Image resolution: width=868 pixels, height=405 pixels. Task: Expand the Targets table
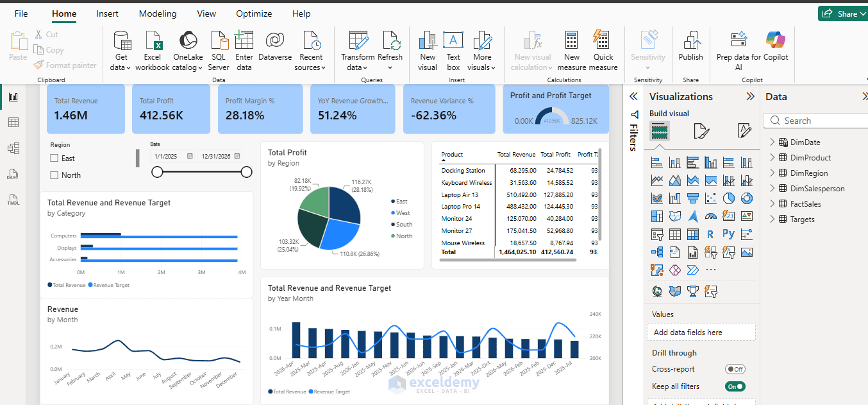[772, 219]
